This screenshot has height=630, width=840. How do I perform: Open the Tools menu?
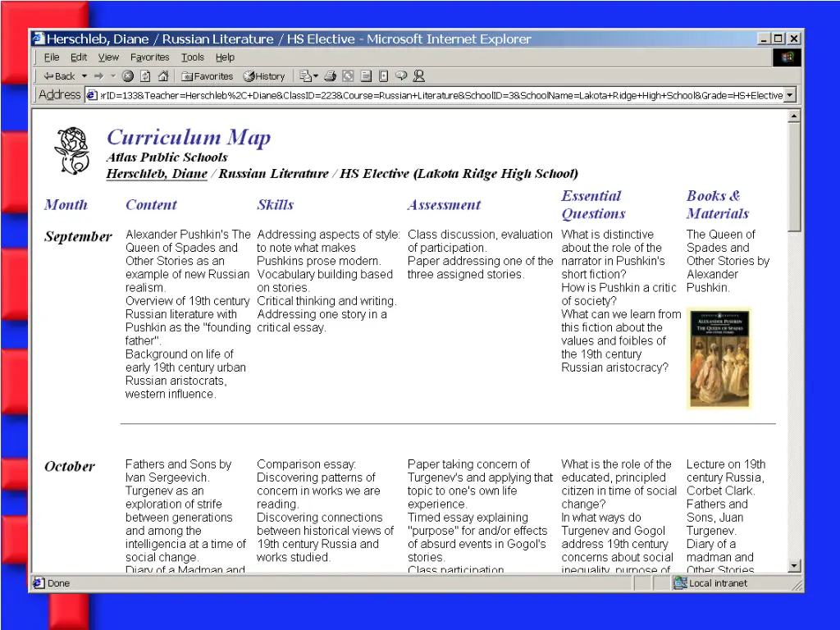(x=192, y=57)
